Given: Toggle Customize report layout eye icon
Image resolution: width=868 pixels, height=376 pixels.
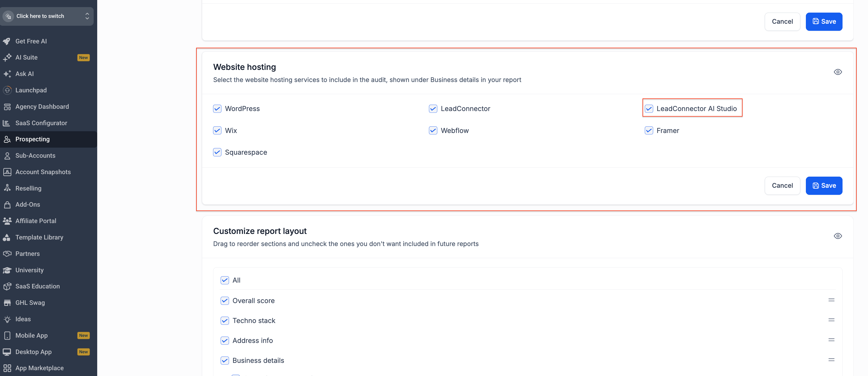Looking at the screenshot, I should 838,236.
